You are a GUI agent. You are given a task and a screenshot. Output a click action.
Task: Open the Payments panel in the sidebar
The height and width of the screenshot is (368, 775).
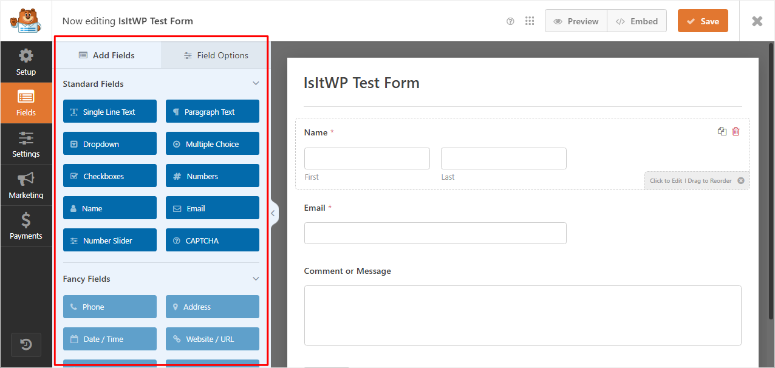(26, 226)
